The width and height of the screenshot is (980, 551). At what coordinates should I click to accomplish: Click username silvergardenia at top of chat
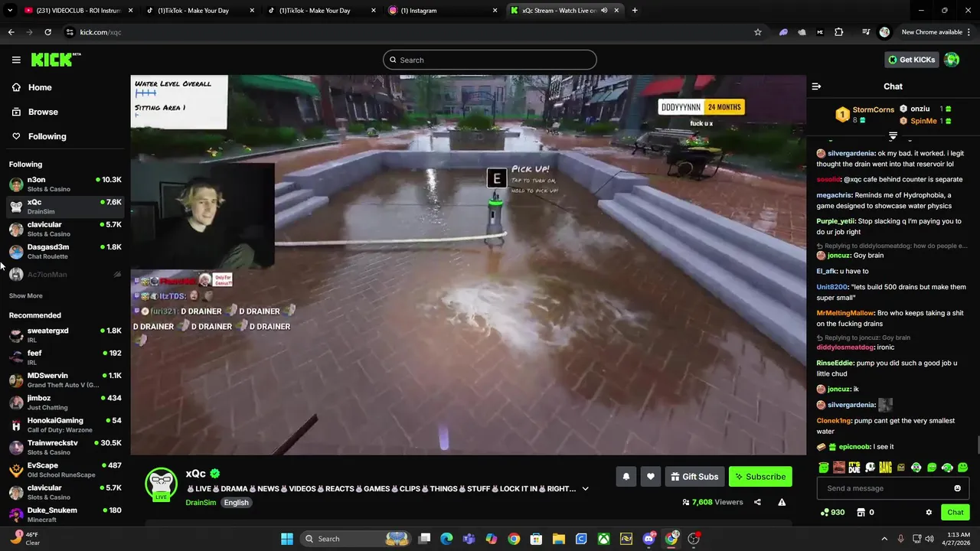click(851, 153)
